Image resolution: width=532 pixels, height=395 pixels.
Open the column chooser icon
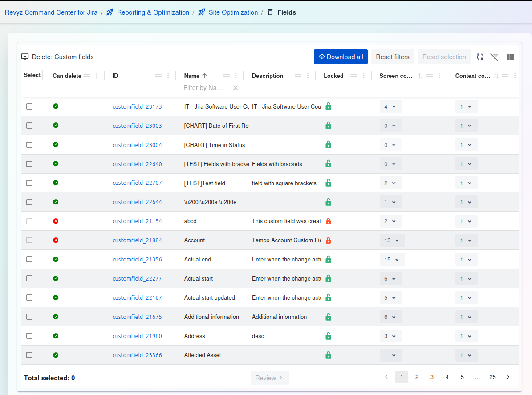(x=510, y=57)
